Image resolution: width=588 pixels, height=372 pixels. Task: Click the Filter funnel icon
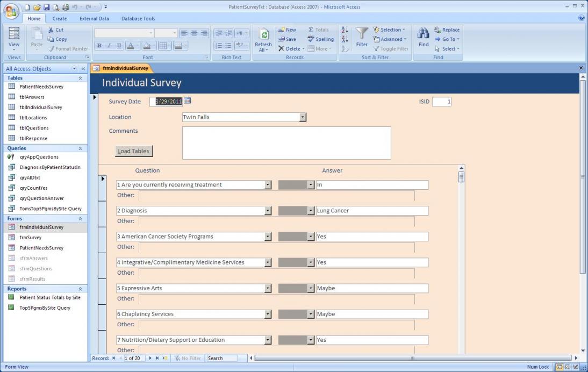point(362,34)
